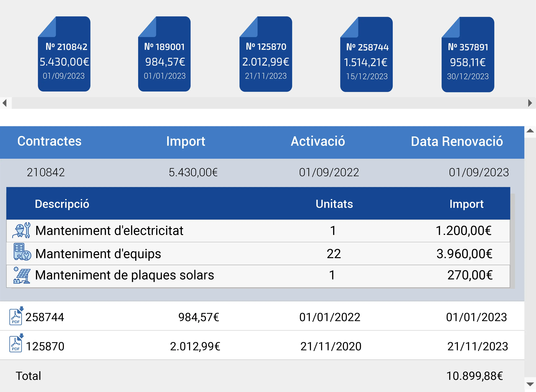536x392 pixels.
Task: Collapse expanded contract 210842 row
Action: [x=262, y=172]
